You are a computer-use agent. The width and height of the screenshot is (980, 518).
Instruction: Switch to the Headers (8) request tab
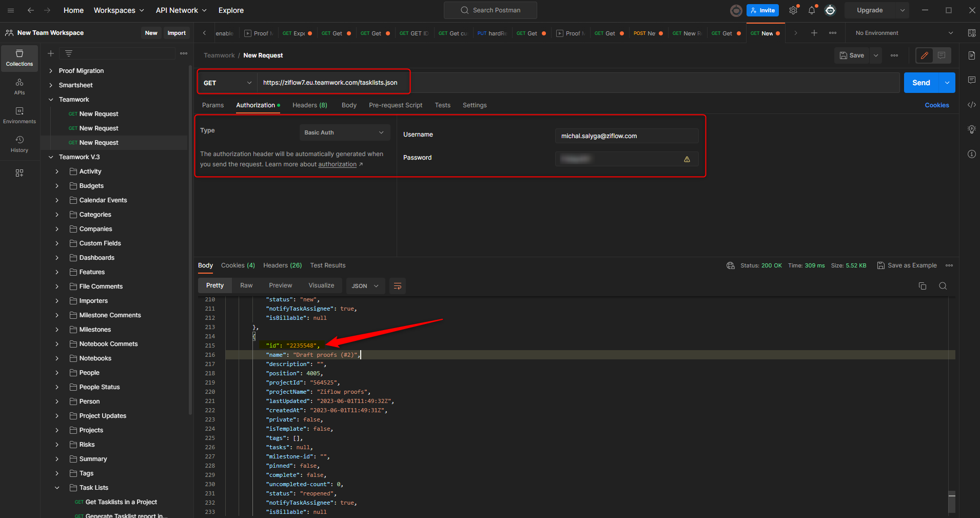click(x=309, y=105)
